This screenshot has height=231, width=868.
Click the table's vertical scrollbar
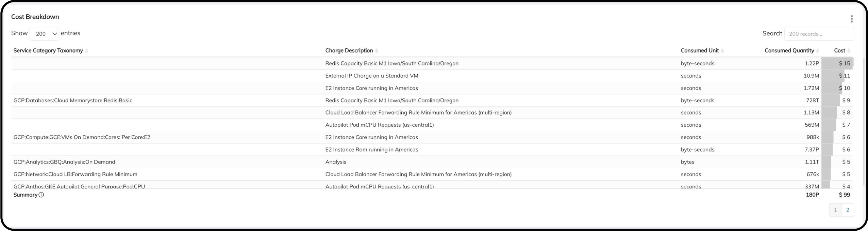(x=864, y=123)
